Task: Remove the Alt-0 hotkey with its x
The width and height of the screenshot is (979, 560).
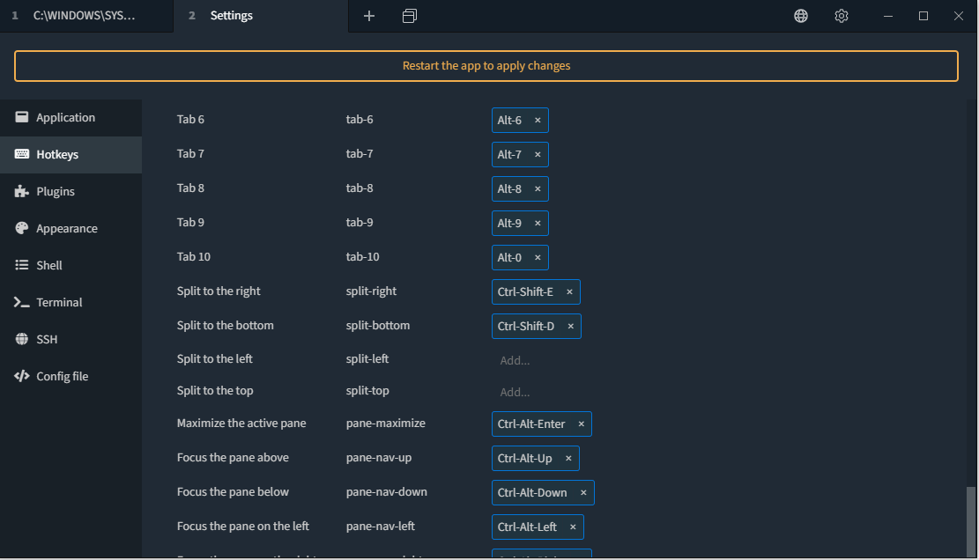Action: (x=538, y=258)
